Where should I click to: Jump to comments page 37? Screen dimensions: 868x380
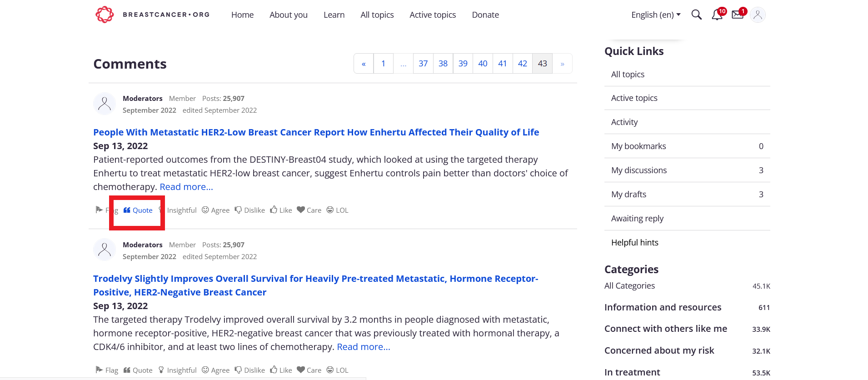click(x=423, y=64)
